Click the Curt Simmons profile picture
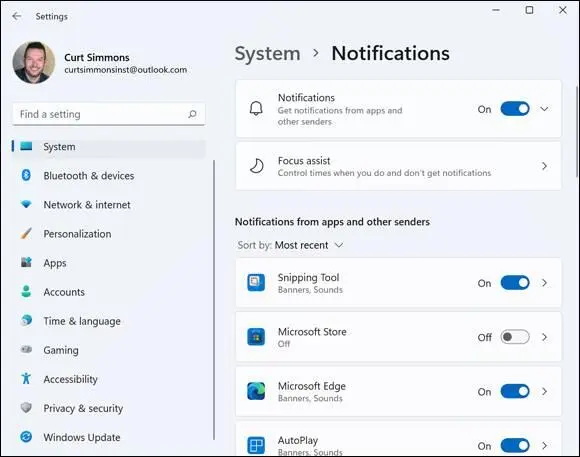Image resolution: width=580 pixels, height=457 pixels. coord(34,62)
